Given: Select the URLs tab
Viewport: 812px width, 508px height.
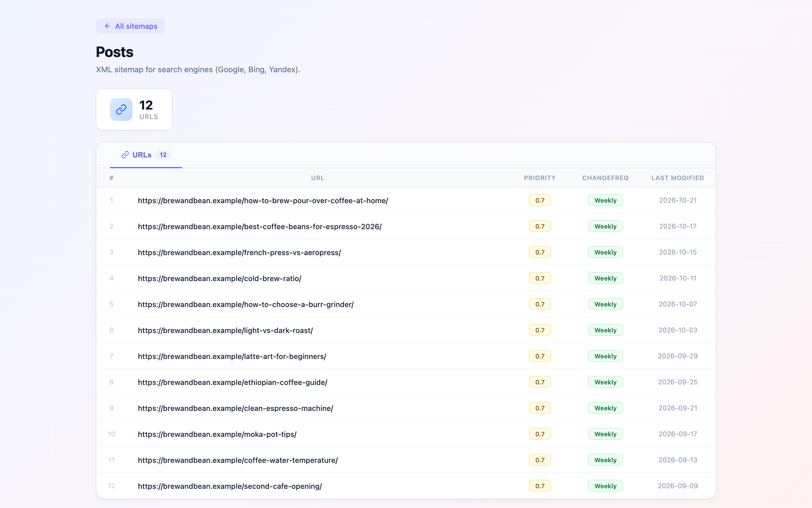Looking at the screenshot, I should tap(146, 155).
